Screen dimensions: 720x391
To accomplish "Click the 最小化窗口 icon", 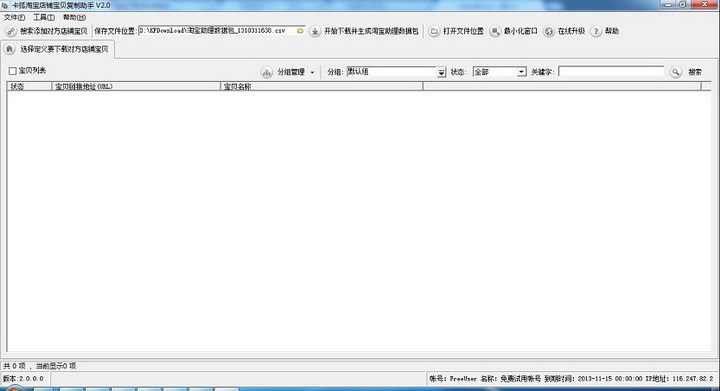I will click(x=495, y=31).
